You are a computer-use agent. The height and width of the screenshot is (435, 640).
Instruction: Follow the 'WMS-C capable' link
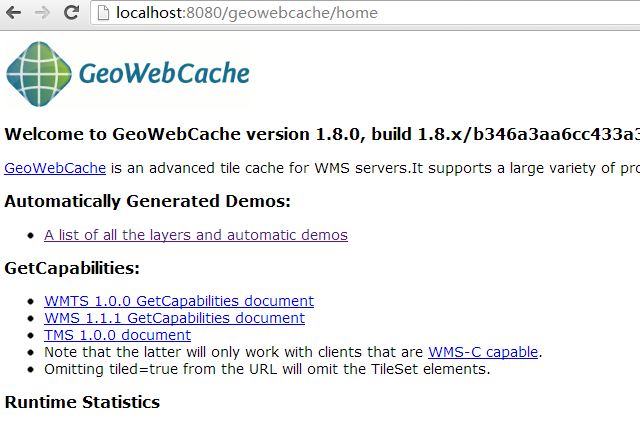point(483,352)
